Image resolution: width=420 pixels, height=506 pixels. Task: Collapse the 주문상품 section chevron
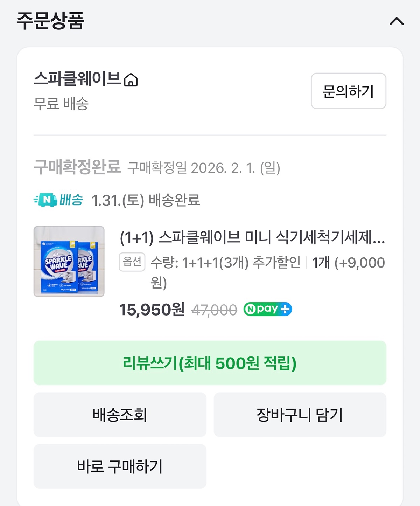(396, 22)
